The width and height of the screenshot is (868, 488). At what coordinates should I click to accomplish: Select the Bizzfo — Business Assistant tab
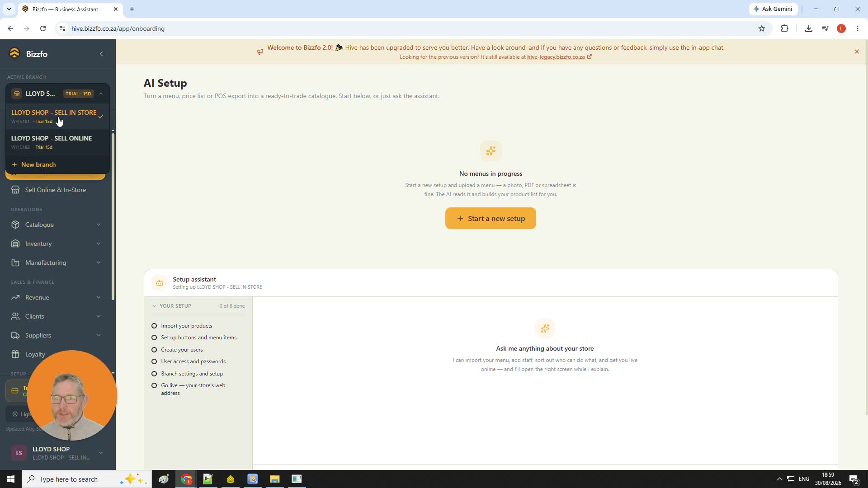pos(70,9)
